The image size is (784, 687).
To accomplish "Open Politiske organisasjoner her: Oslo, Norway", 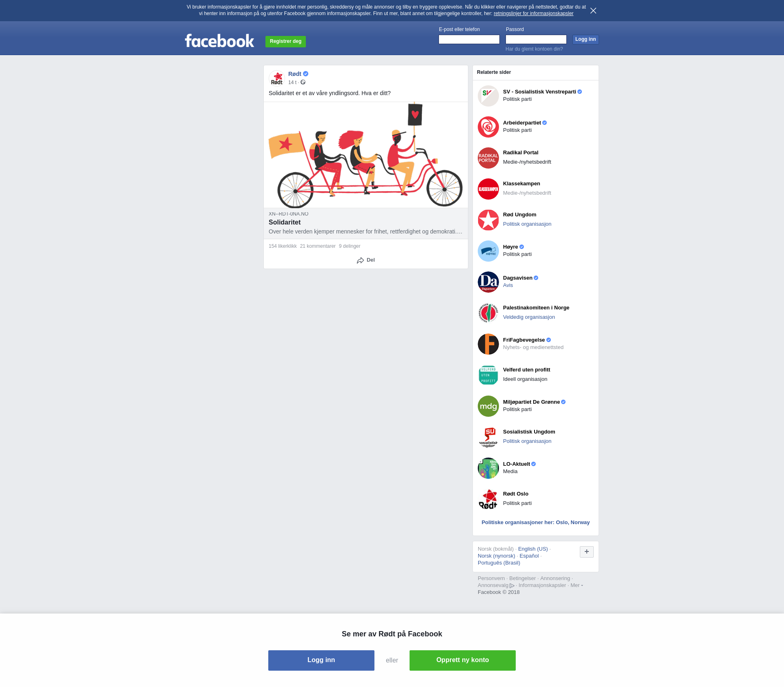I will [x=536, y=522].
